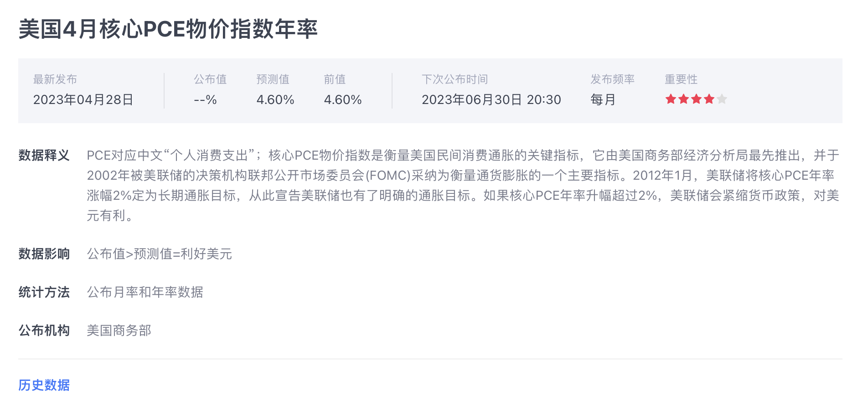Screen dimensions: 868x416
Task: Select the latest release date 2023年04月28日
Action: click(x=83, y=99)
